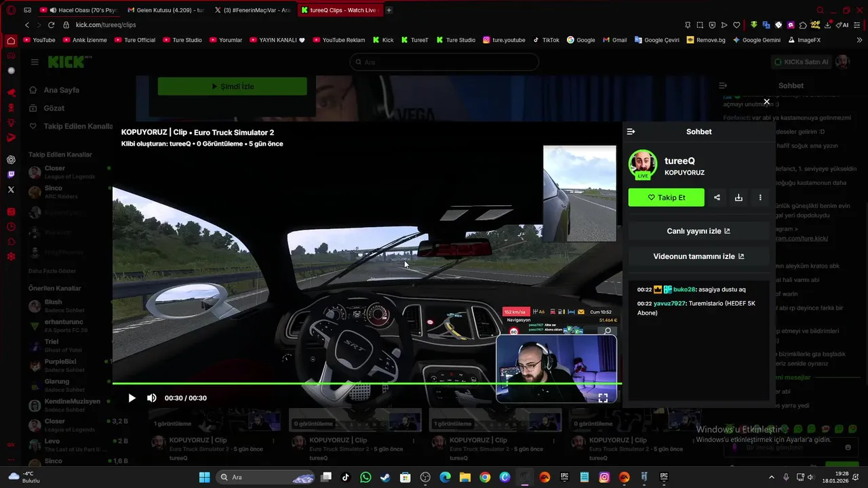This screenshot has width=868, height=488.
Task: Open the Windows Start menu
Action: [204, 477]
